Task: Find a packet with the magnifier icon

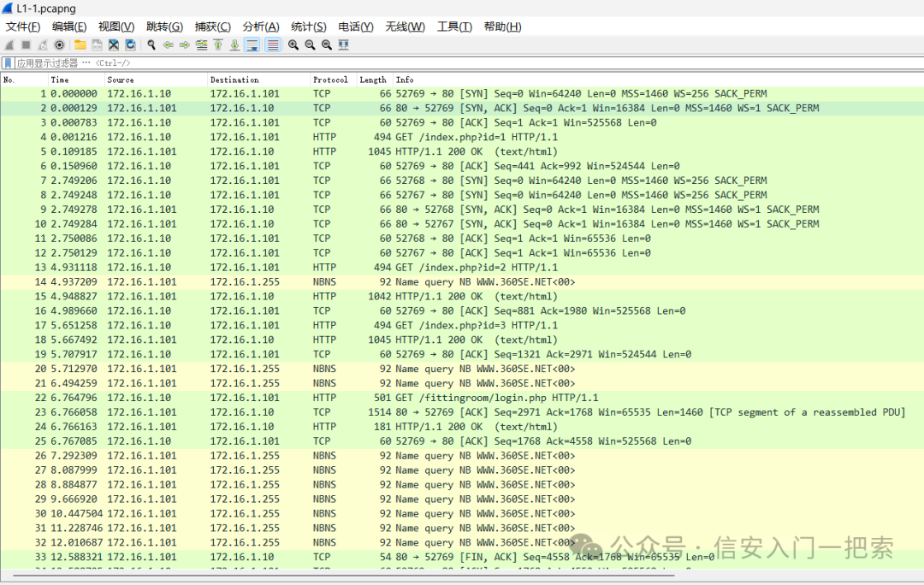Action: coord(151,44)
